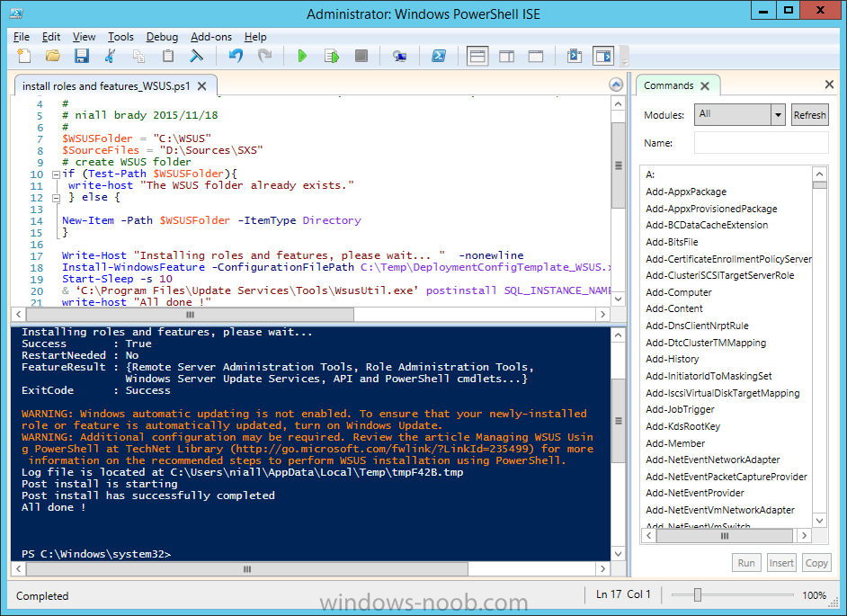Select Add-Member command

click(x=675, y=443)
